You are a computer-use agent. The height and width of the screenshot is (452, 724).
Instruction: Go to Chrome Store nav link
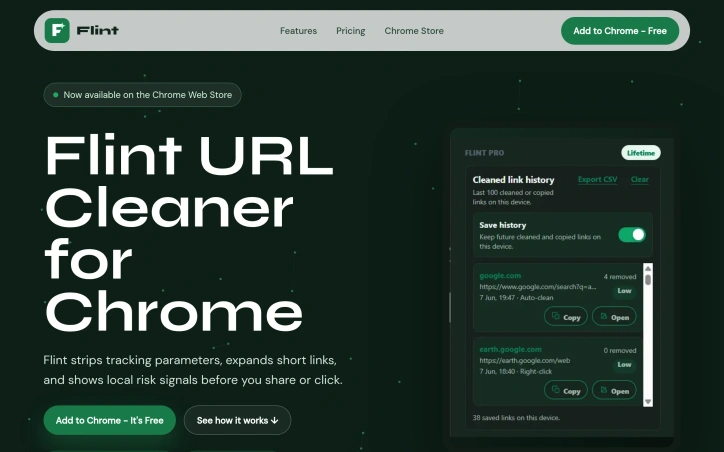point(414,31)
